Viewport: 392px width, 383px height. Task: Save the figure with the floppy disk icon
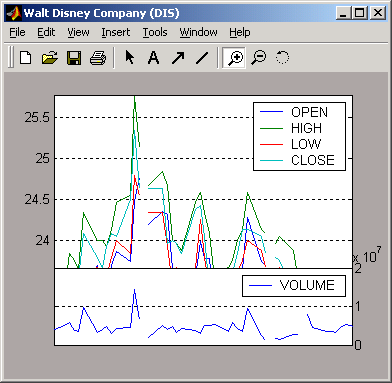[74, 58]
